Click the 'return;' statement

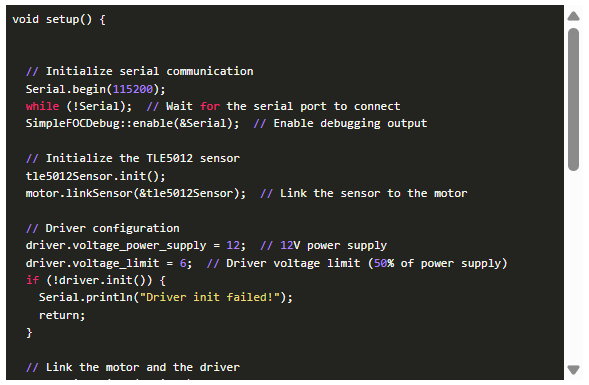[62, 315]
